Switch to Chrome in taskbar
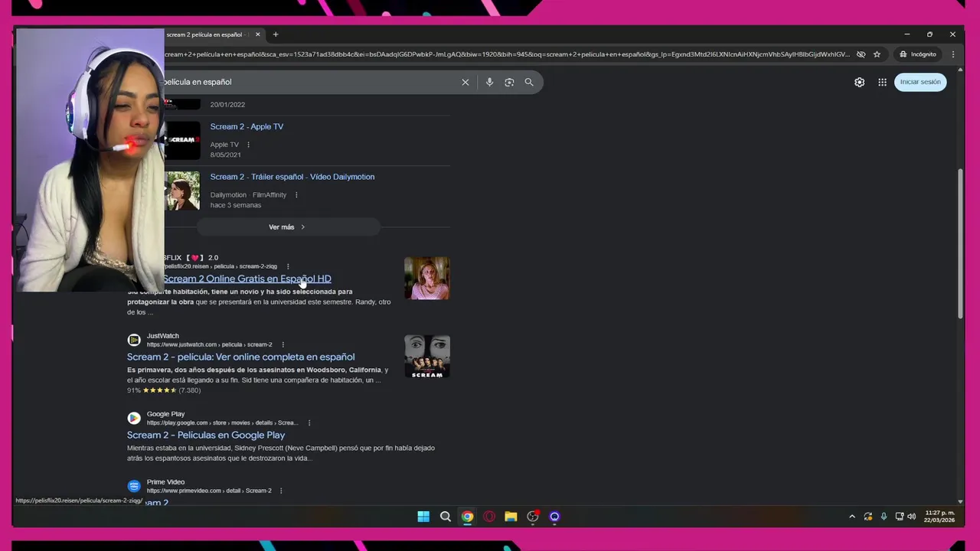Screen dimensions: 980x551 (x=467, y=517)
